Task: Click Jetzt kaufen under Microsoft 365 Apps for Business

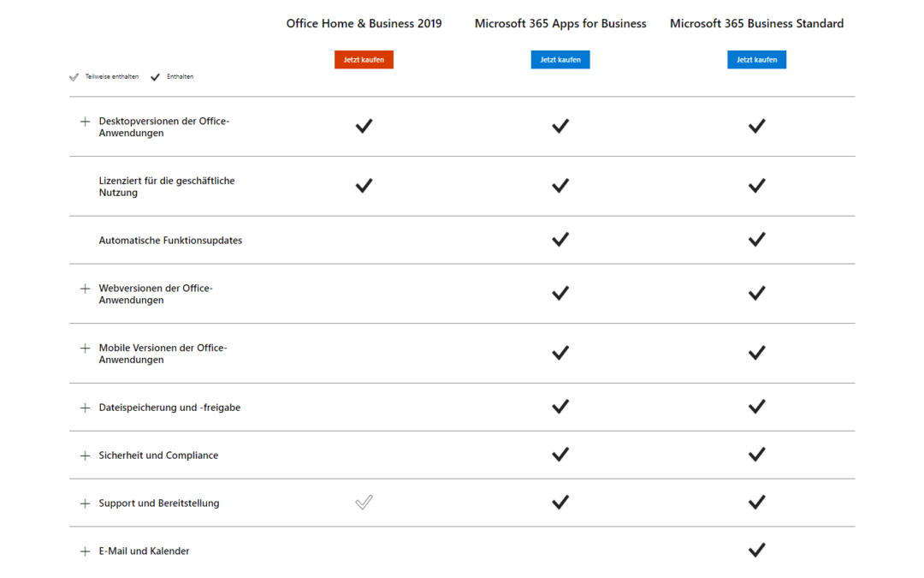Action: coord(560,60)
